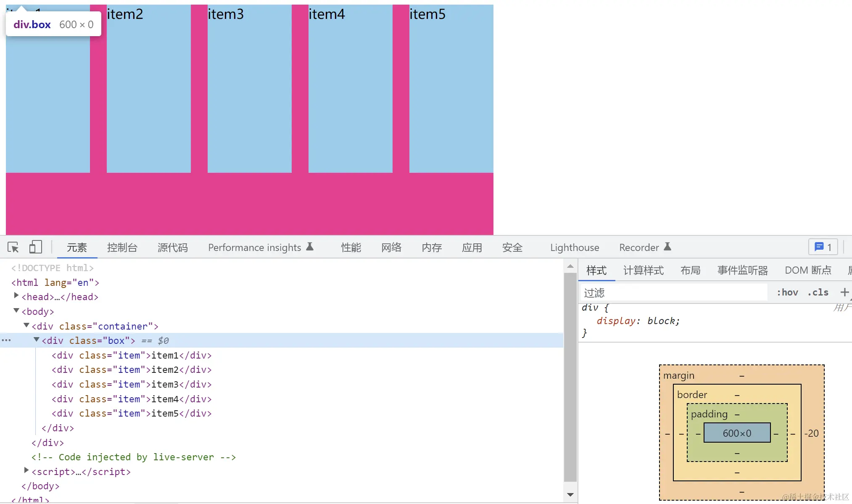Collapse the div.box tree node
This screenshot has width=852, height=504.
coord(37,340)
